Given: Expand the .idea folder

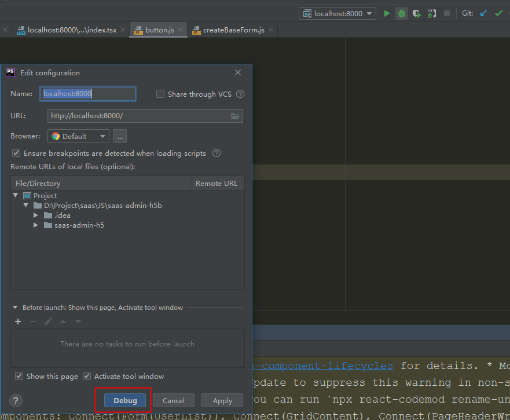Looking at the screenshot, I should [36, 215].
